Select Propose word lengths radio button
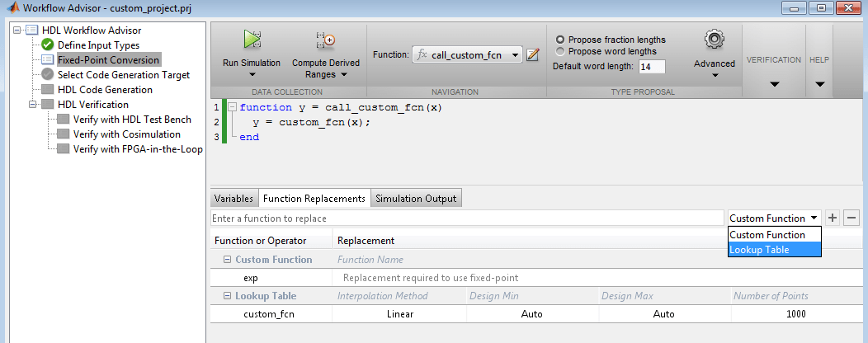 561,51
